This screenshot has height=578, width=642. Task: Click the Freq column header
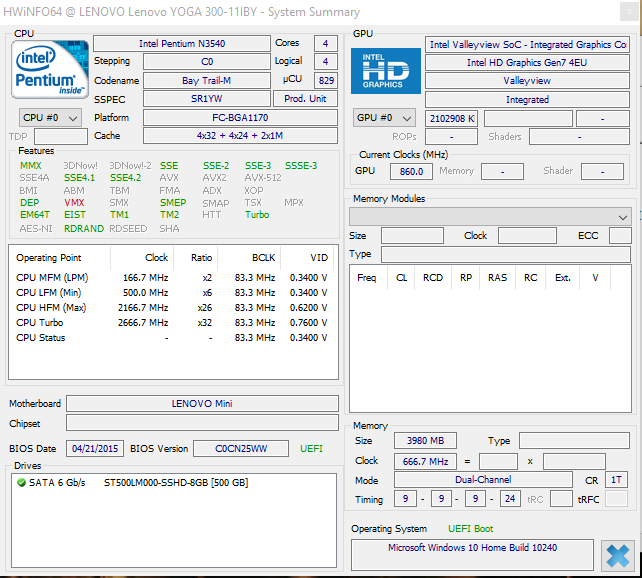(367, 277)
